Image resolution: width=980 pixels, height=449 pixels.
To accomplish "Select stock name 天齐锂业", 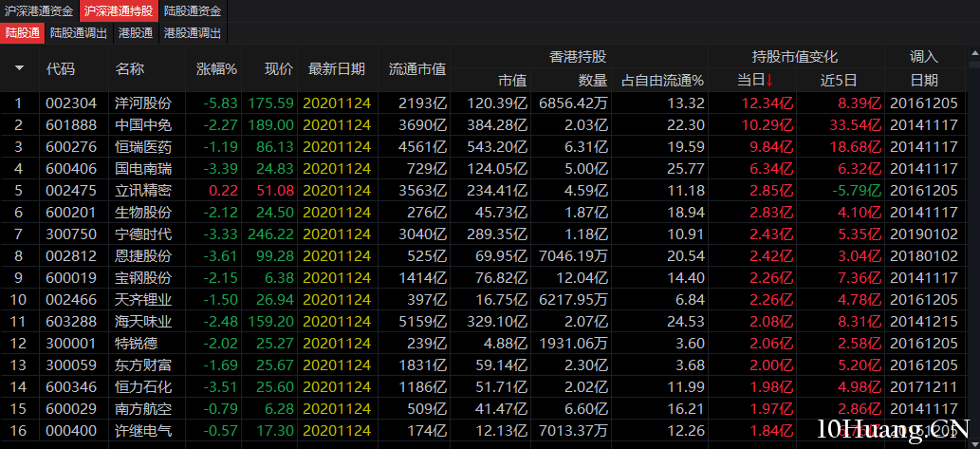I will [x=143, y=300].
